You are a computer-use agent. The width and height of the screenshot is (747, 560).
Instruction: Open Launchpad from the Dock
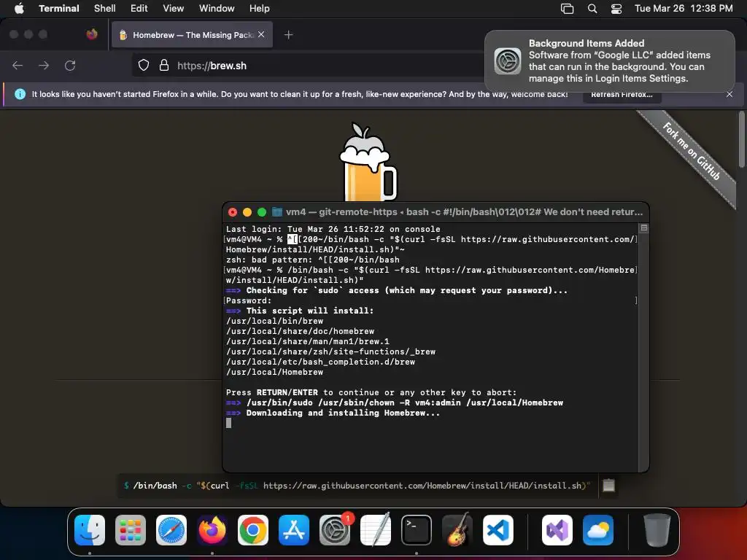pyautogui.click(x=131, y=530)
